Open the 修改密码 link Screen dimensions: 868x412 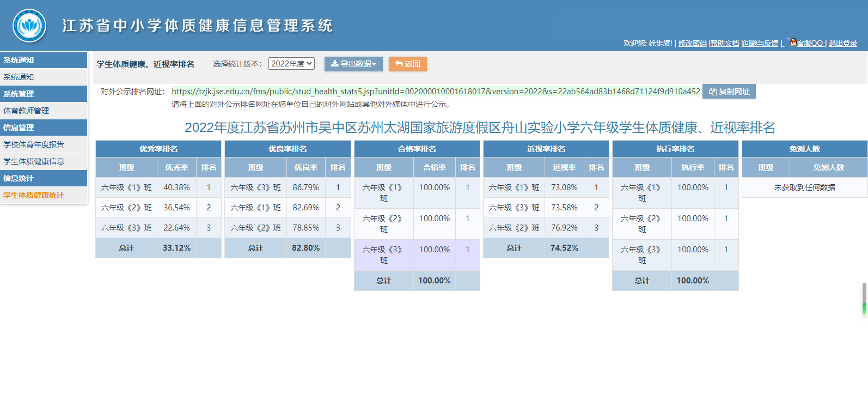coord(692,43)
